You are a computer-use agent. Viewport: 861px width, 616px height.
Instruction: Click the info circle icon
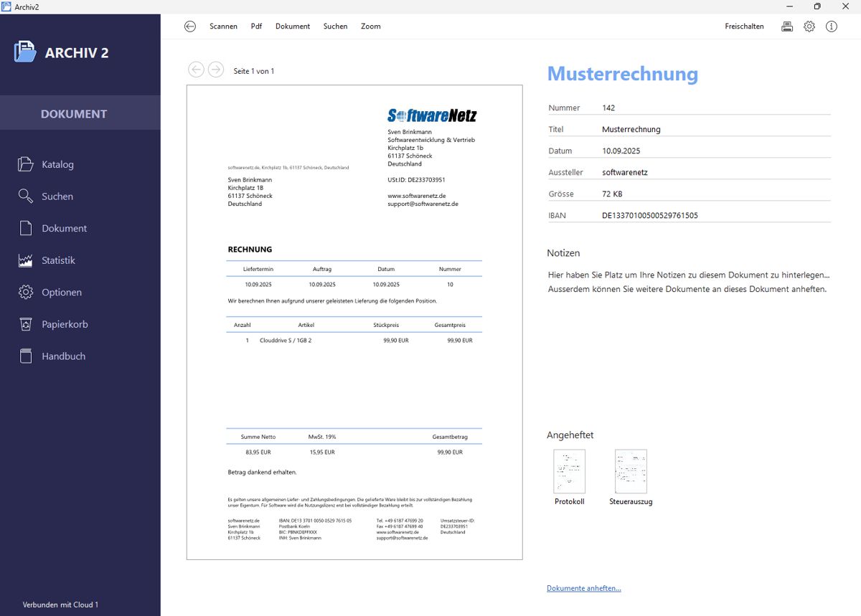click(x=832, y=27)
